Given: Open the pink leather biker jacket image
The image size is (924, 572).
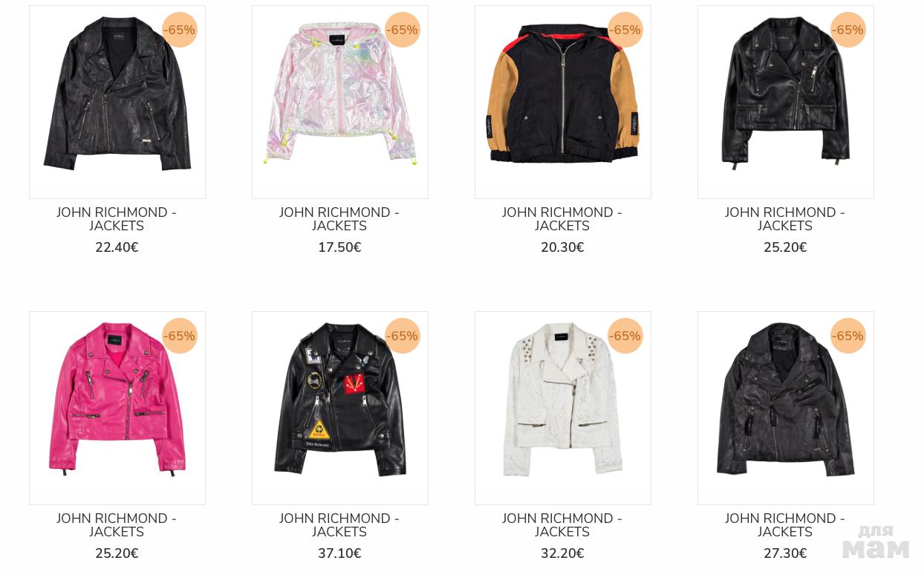Looking at the screenshot, I should 117,408.
